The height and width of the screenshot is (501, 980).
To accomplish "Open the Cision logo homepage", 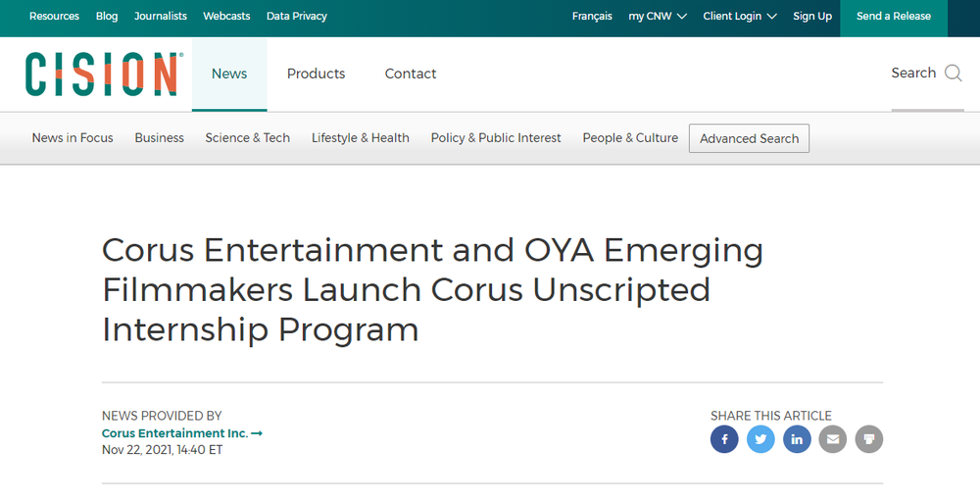I will [104, 74].
